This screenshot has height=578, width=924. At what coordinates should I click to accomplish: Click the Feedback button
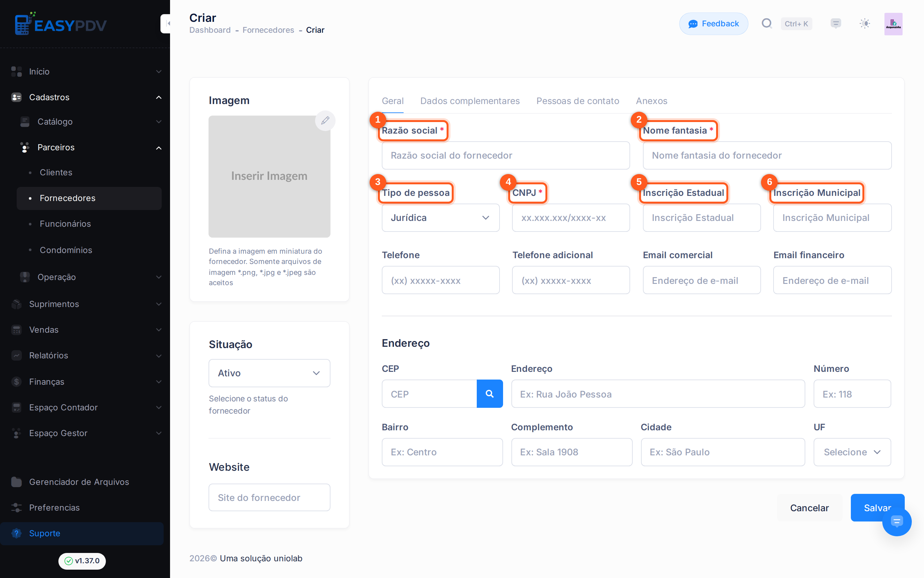tap(714, 24)
